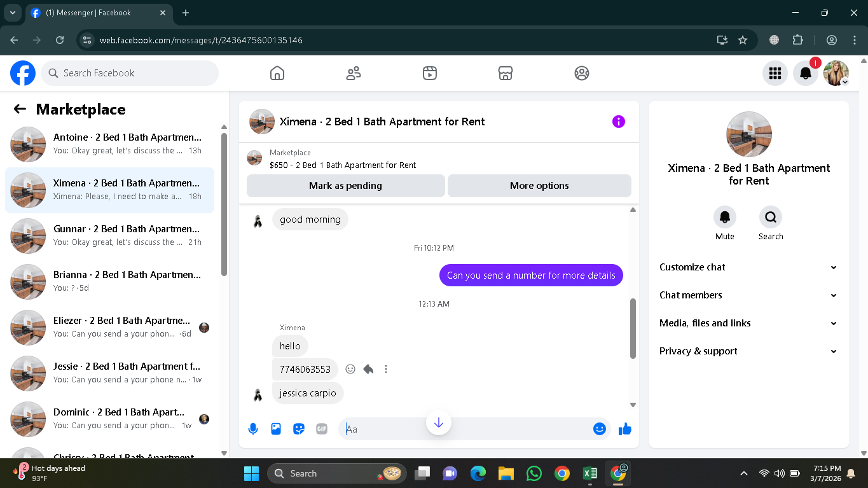This screenshot has width=868, height=488.
Task: React to the 7746063553 message
Action: 350,369
